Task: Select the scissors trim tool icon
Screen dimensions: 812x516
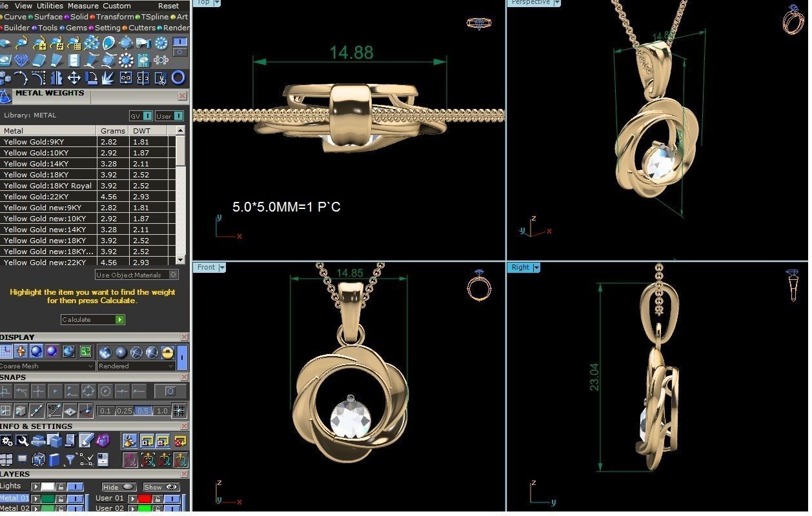Action: 161,78
